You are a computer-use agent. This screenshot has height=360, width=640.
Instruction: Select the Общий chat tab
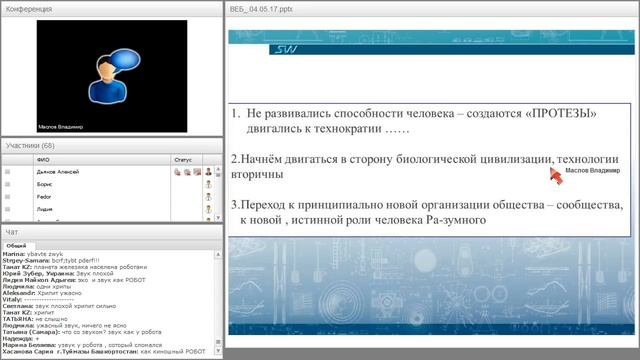(x=16, y=246)
